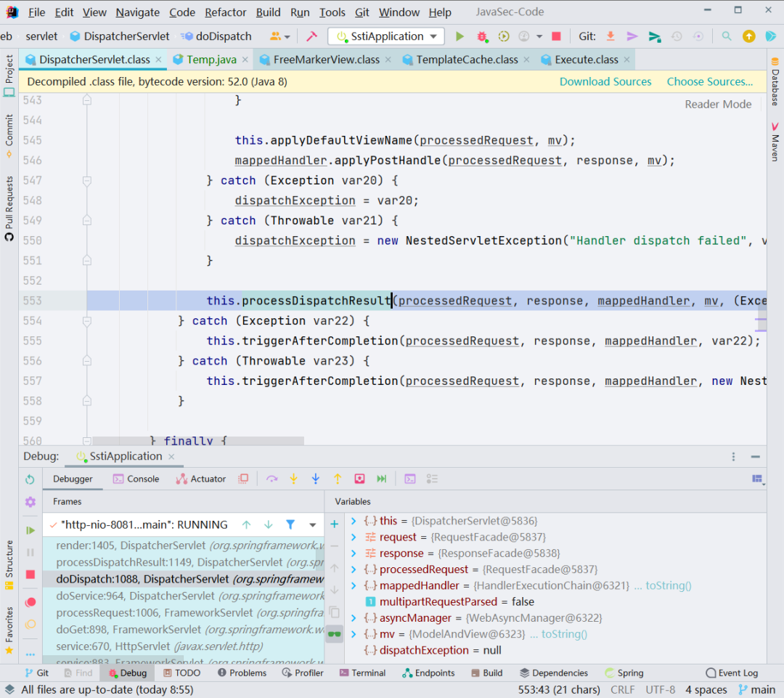This screenshot has height=698, width=784.
Task: Click the Git update project arrow icon
Action: (611, 36)
